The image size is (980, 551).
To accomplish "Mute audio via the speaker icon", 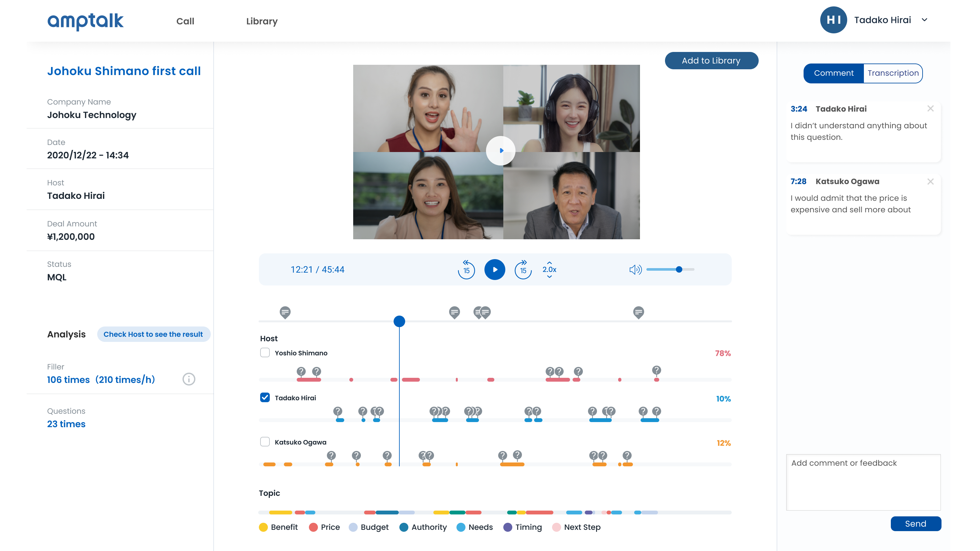I will tap(635, 270).
